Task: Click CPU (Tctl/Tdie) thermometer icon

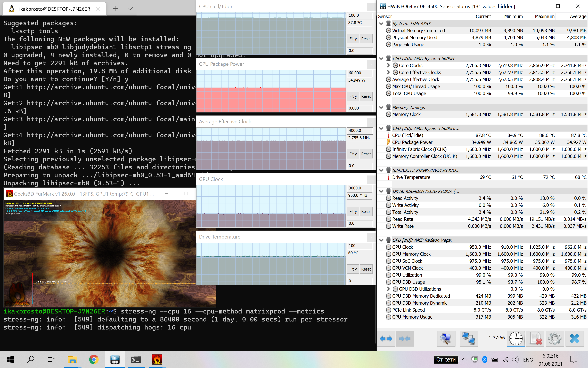Action: tap(388, 135)
